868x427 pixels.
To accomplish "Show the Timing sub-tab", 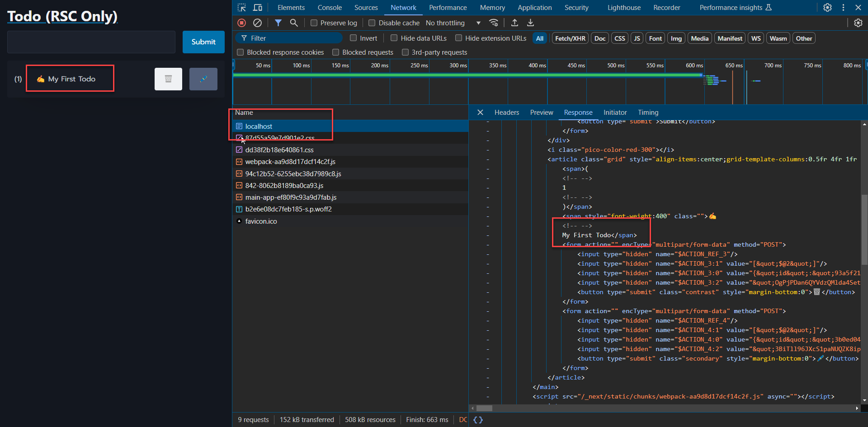I will 648,113.
